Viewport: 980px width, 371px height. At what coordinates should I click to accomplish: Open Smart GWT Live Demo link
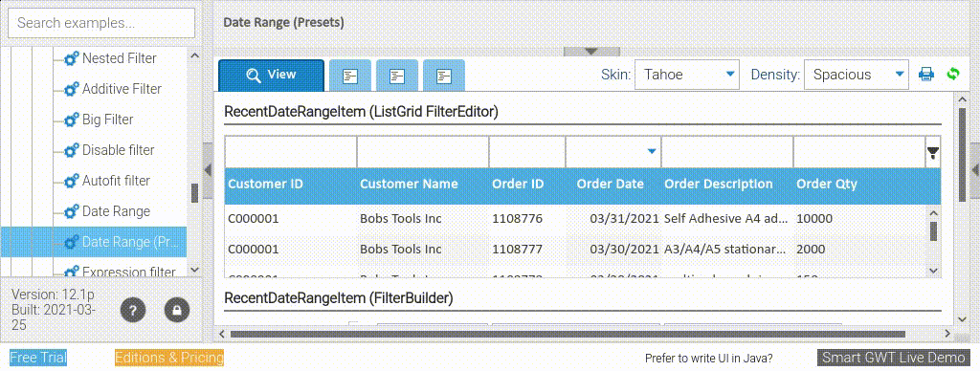click(x=894, y=358)
